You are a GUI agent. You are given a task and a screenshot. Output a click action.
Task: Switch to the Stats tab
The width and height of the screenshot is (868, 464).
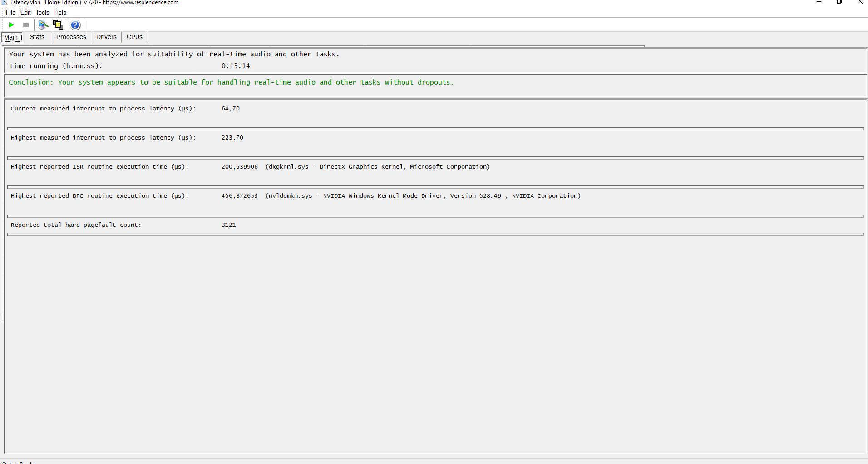(37, 37)
